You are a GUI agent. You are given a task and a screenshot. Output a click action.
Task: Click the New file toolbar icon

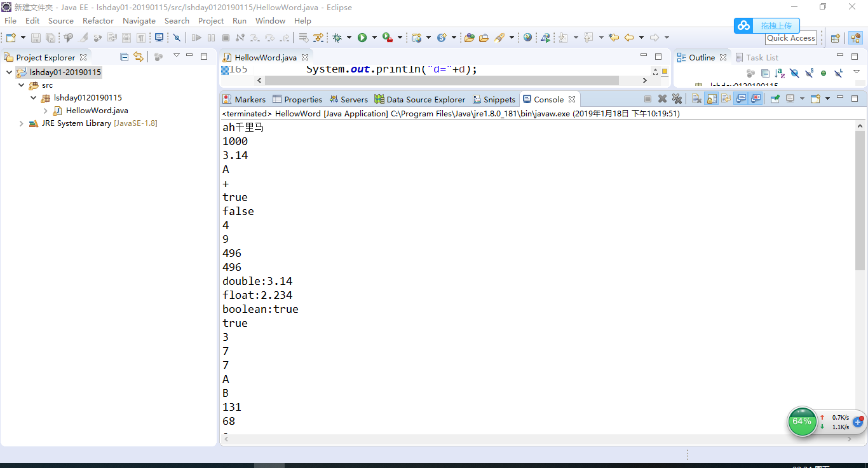pyautogui.click(x=11, y=38)
